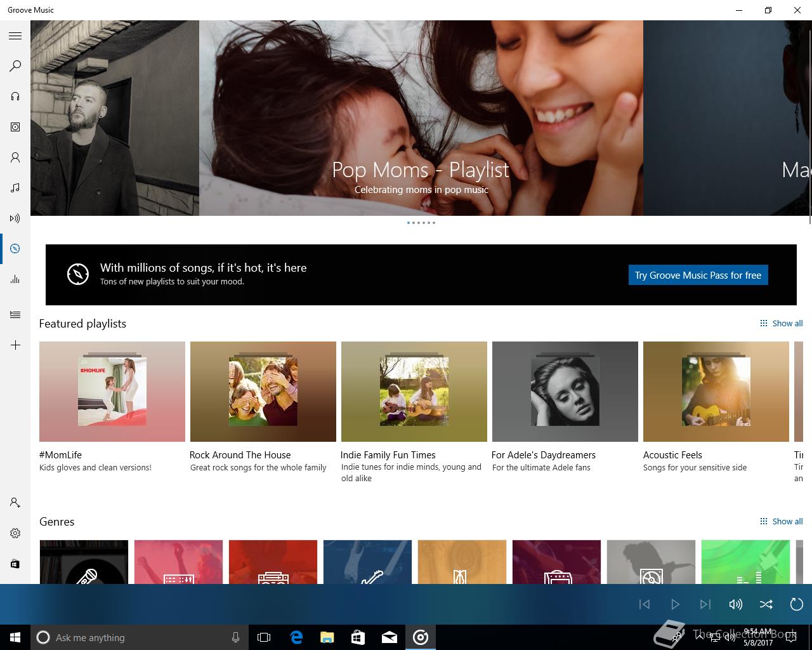Open the blue genre tile with guitar icon

pyautogui.click(x=367, y=562)
